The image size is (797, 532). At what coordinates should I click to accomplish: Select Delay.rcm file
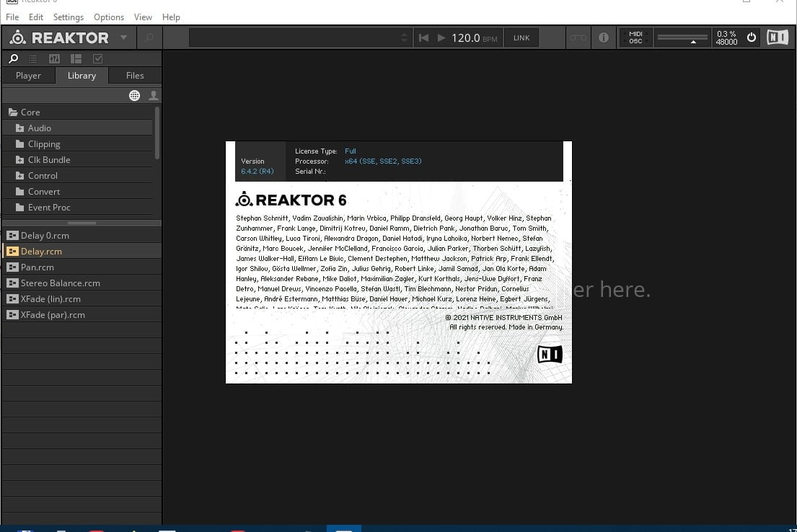82,252
